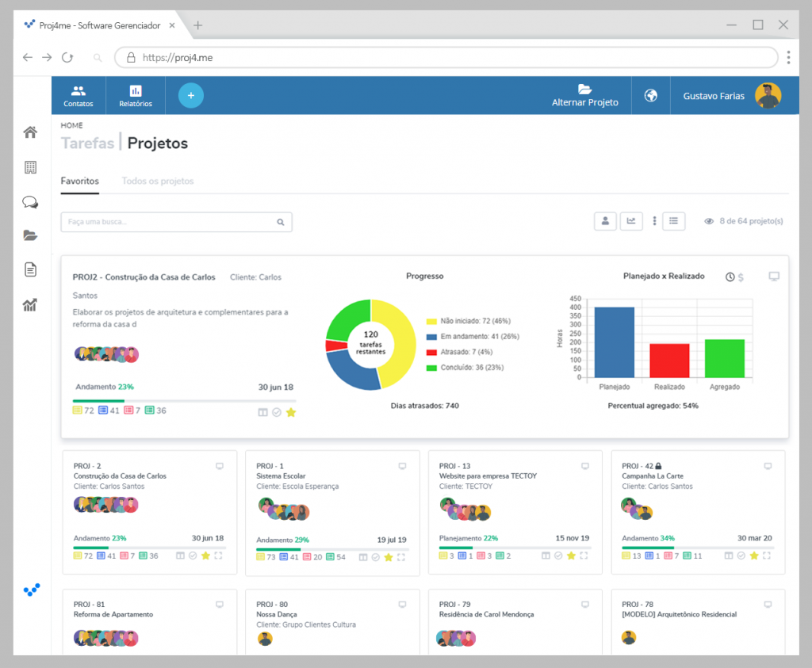Open the three-dot more options menu
The image size is (812, 668).
click(x=654, y=221)
